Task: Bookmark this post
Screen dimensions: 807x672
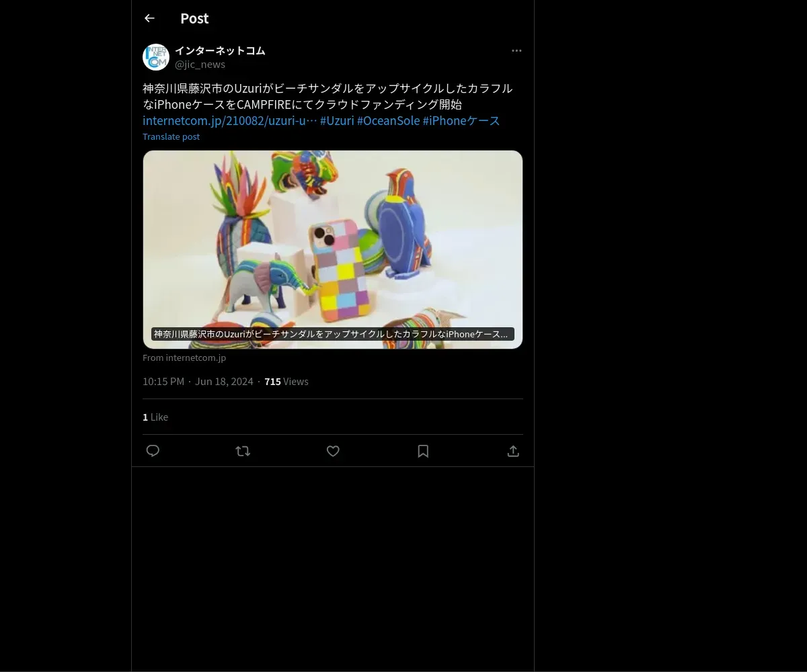Action: tap(423, 451)
